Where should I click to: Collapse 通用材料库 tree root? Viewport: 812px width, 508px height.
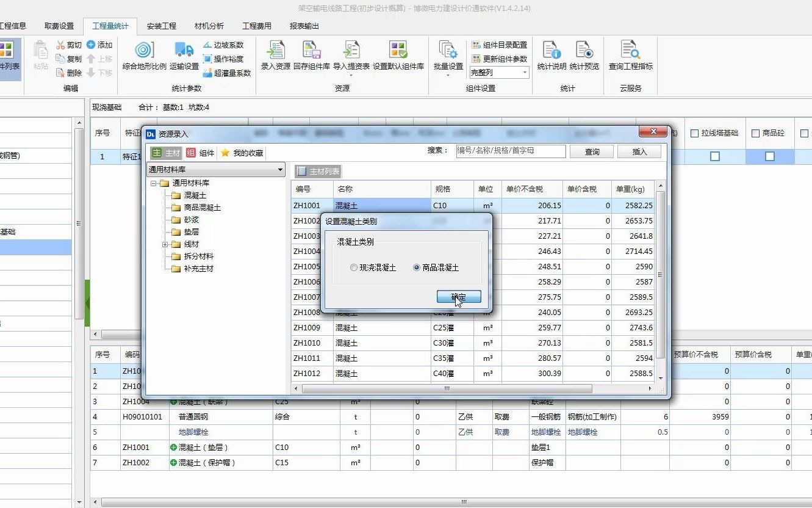[x=154, y=183]
